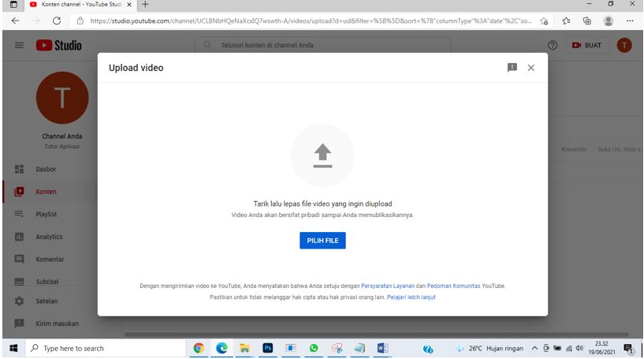Open the Dasbor sidebar item
The height and width of the screenshot is (359, 644).
click(46, 169)
